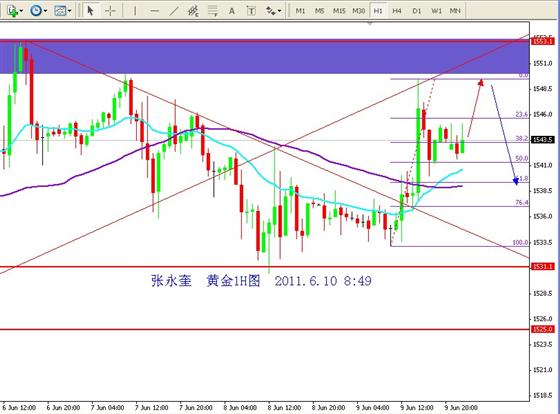
Task: Open the templates dropdown
Action: click(69, 11)
